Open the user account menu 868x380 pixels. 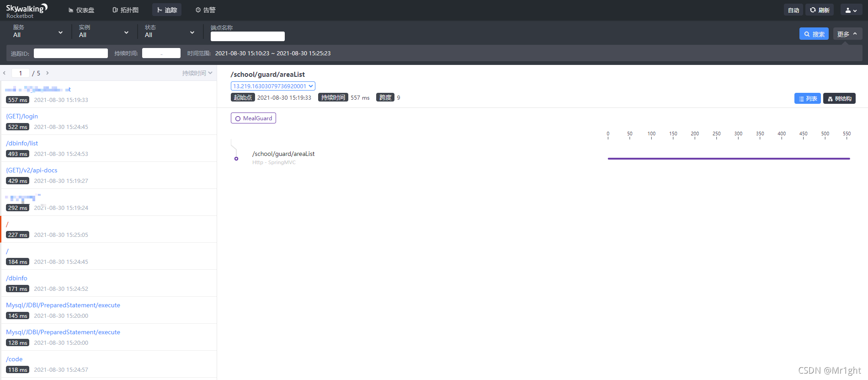click(x=851, y=10)
